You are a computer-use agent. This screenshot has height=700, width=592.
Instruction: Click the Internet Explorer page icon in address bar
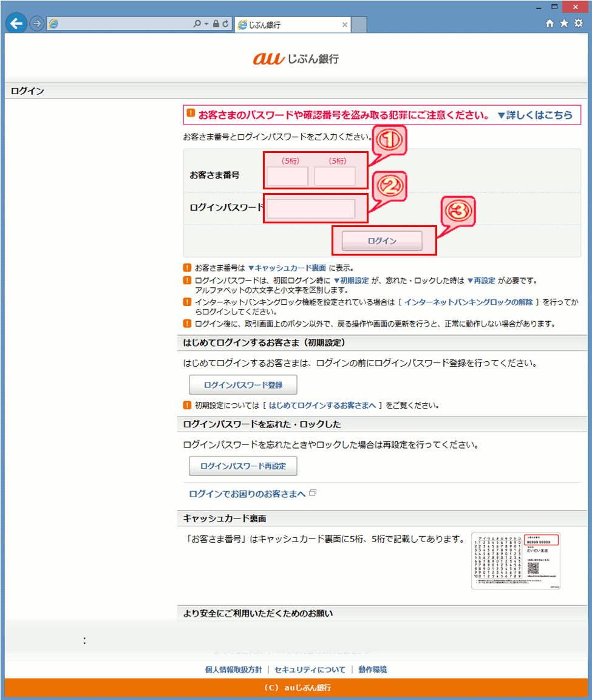(53, 24)
